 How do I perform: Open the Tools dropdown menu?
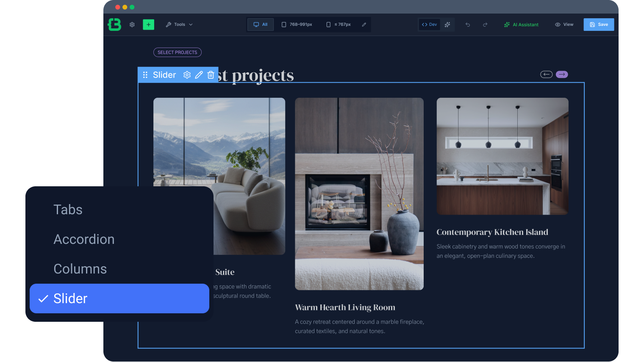(x=179, y=25)
